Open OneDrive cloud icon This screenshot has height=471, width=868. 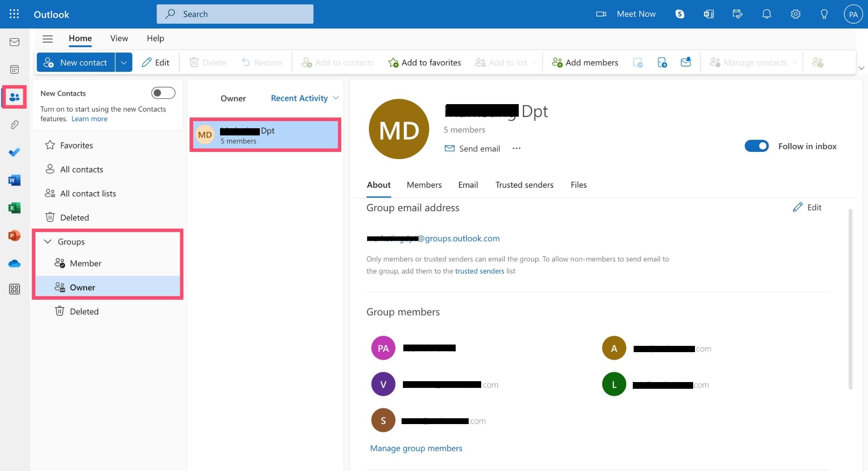click(14, 263)
